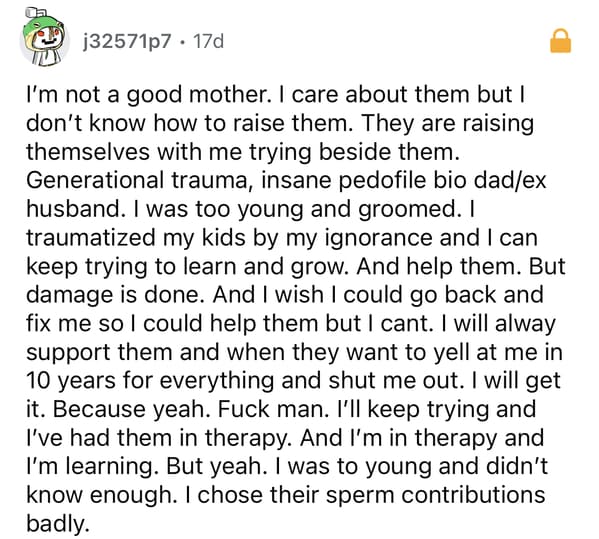Open the Snoo avatar of j32571p7
The height and width of the screenshot is (539, 599).
pos(44,40)
